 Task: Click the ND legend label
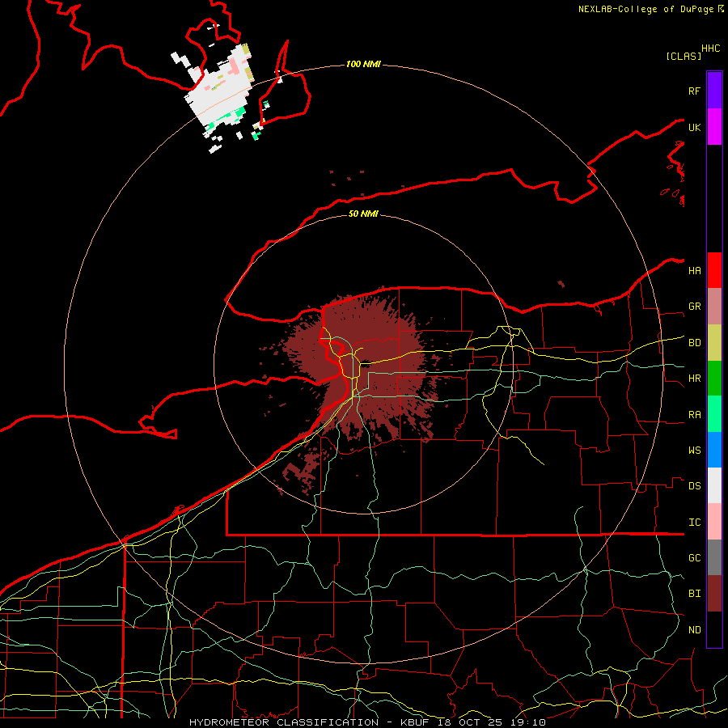click(x=694, y=630)
